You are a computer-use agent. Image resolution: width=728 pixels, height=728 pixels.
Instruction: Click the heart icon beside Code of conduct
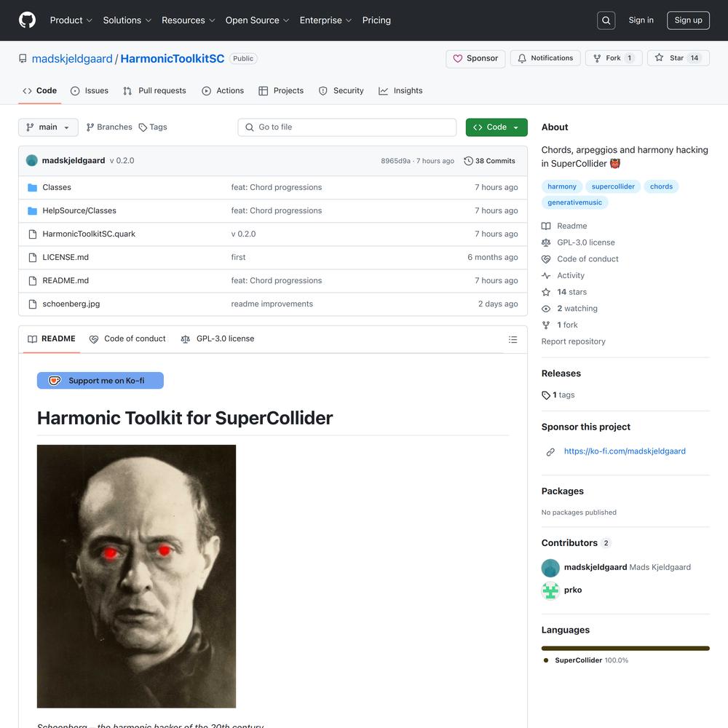tap(546, 259)
